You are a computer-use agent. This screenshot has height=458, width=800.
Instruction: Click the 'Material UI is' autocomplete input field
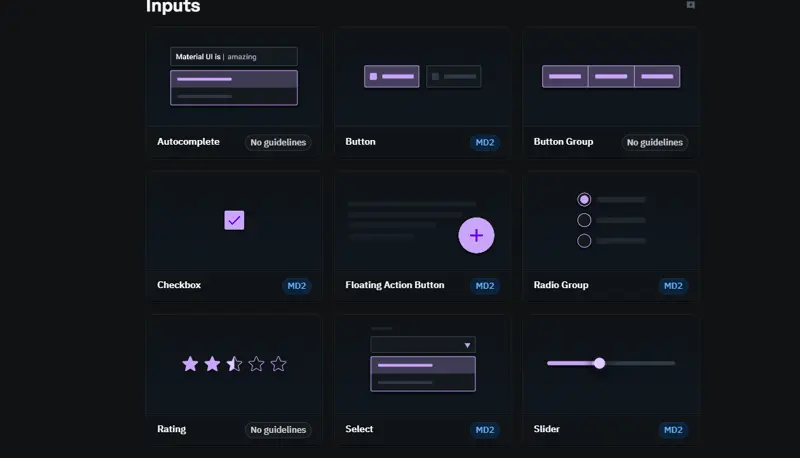coord(234,57)
